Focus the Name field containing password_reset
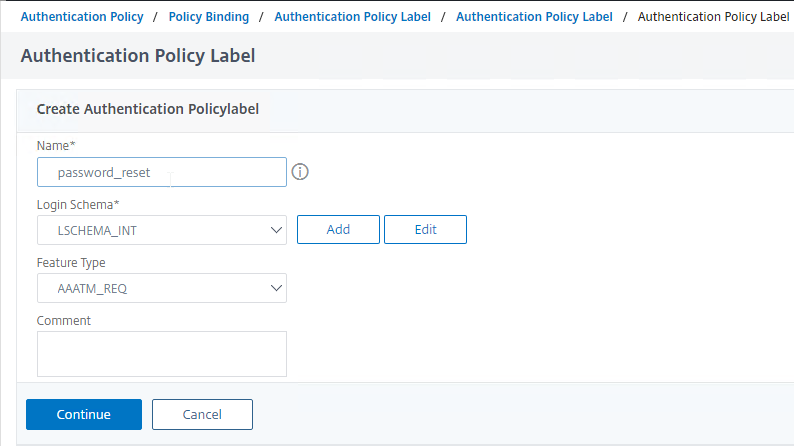The image size is (794, 446). (x=162, y=172)
